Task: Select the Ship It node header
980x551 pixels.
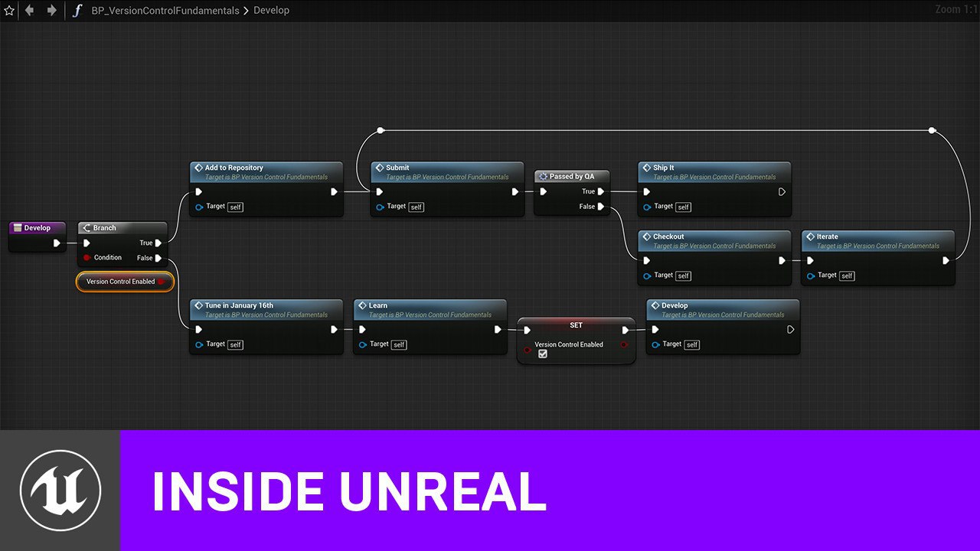Action: point(714,171)
